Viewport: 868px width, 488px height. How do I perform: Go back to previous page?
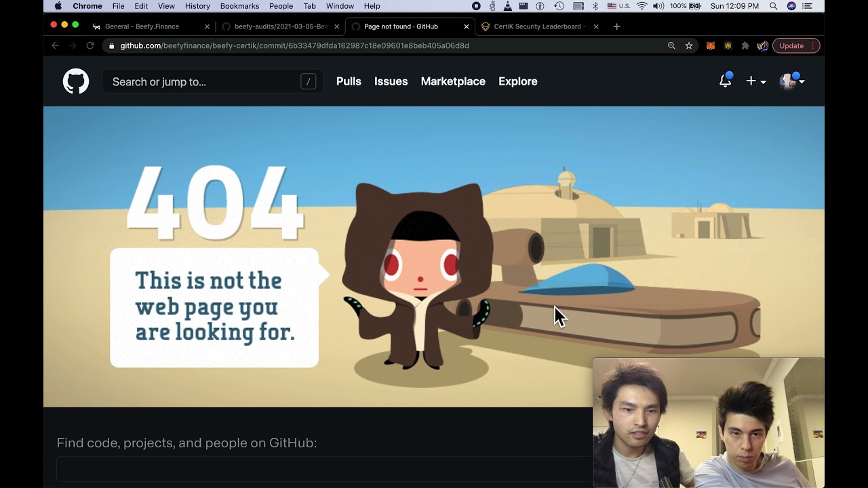pos(56,45)
